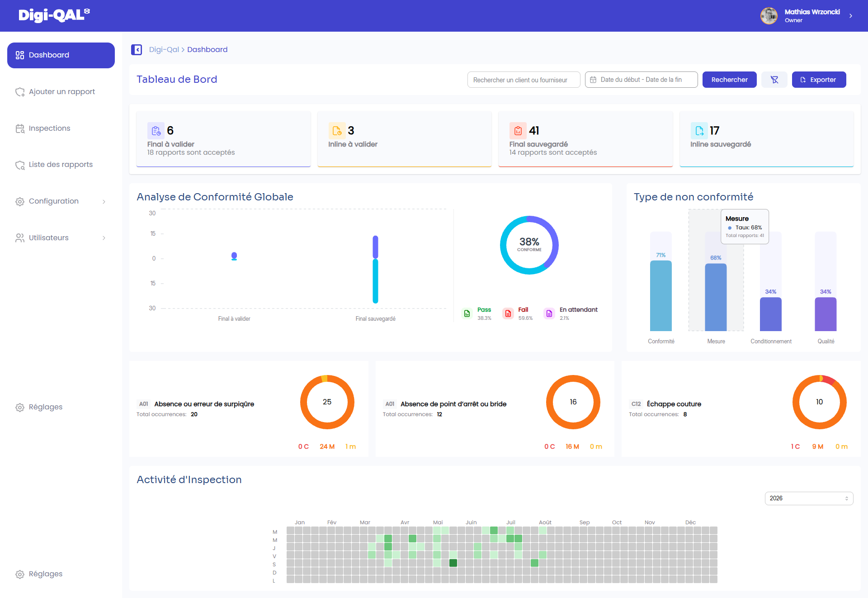Open the Dashboard menu item
Screen dimensions: 868x598
[x=61, y=55]
